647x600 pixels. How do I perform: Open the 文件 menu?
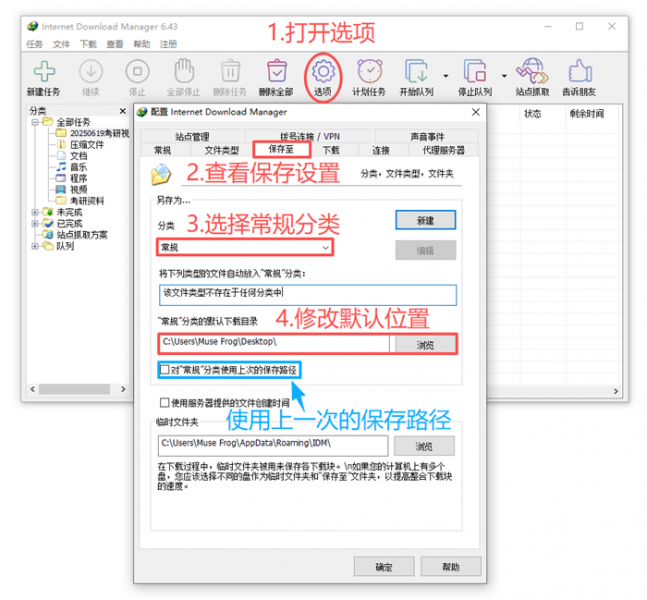[x=61, y=44]
